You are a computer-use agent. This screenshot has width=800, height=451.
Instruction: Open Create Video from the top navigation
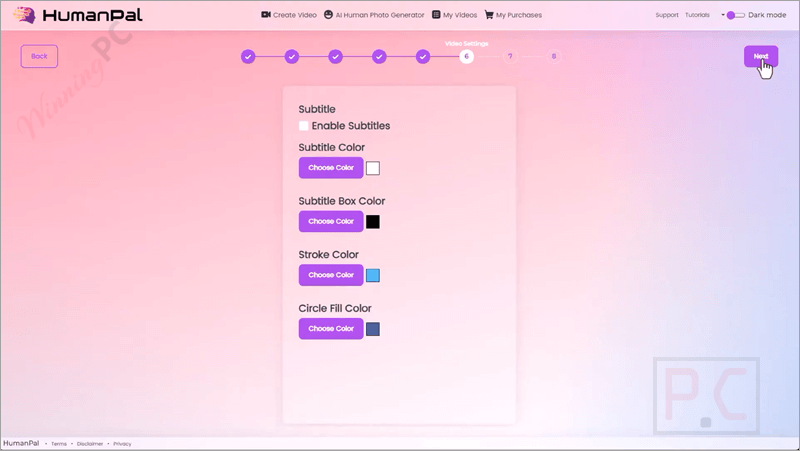coord(289,15)
